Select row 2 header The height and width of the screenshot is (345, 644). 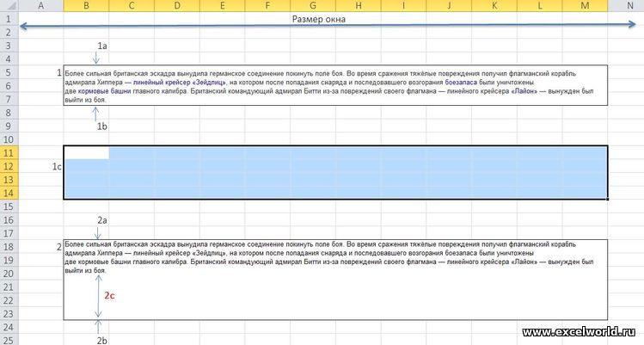click(x=9, y=32)
